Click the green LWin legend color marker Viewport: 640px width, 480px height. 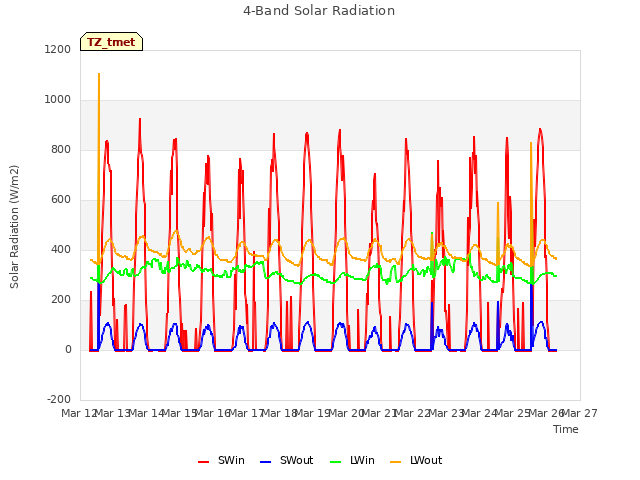click(x=335, y=462)
